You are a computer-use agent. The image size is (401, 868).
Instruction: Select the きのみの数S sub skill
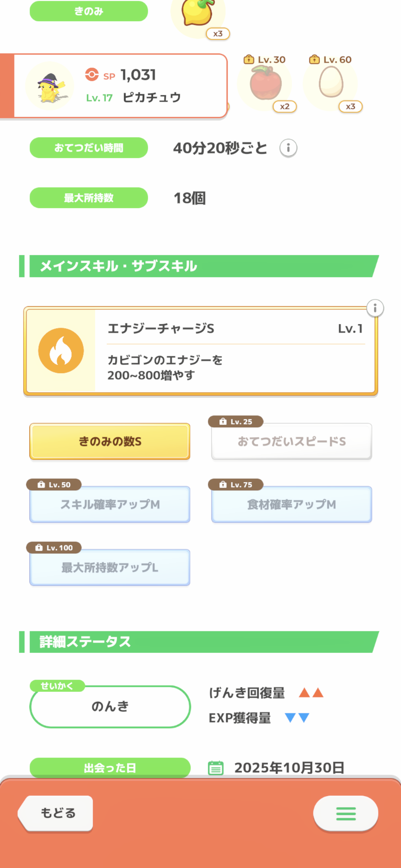110,441
